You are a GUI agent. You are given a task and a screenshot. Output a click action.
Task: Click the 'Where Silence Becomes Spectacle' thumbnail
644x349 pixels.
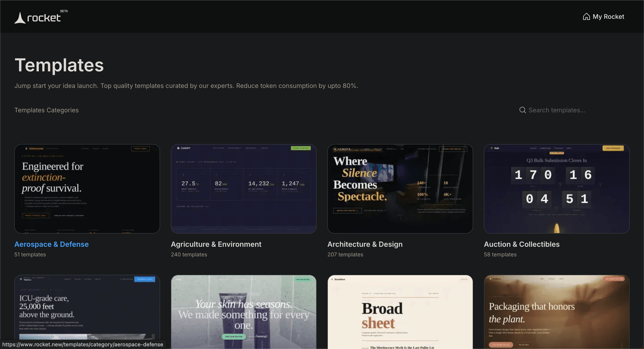pyautogui.click(x=400, y=189)
